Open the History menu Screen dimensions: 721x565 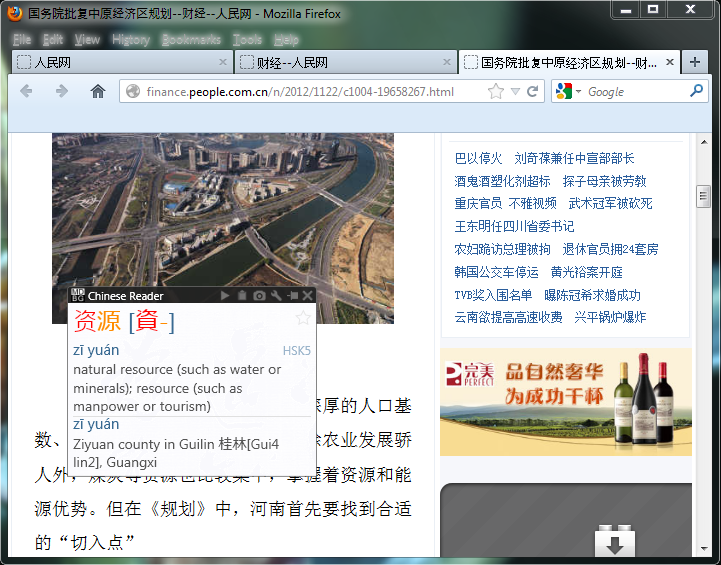tap(131, 40)
